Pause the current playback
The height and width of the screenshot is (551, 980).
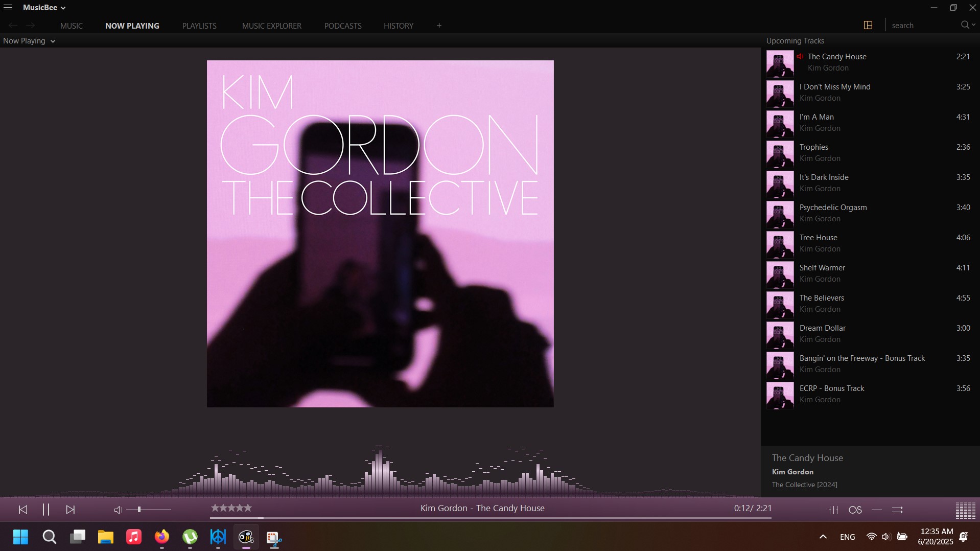(46, 510)
